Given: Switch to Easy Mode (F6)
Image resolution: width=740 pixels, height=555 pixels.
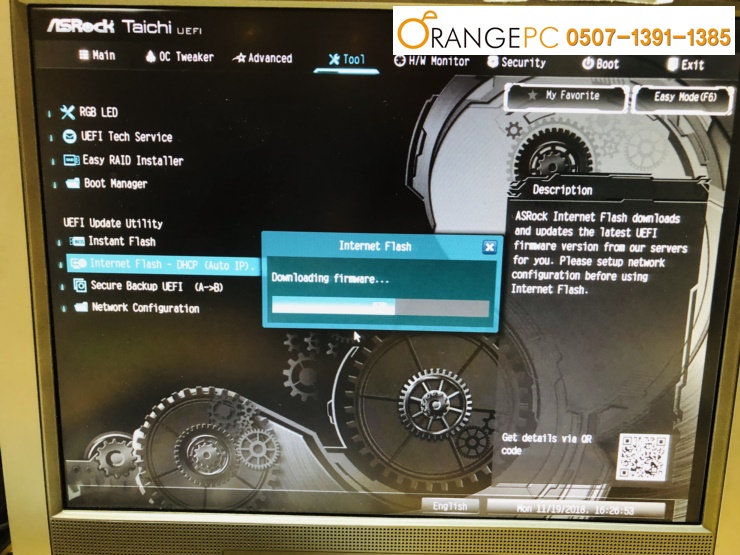Looking at the screenshot, I should coord(683,98).
